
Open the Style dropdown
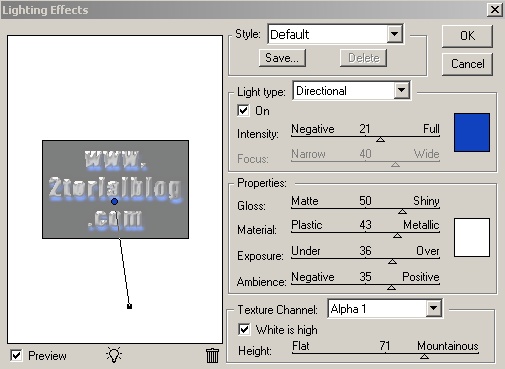pyautogui.click(x=395, y=34)
